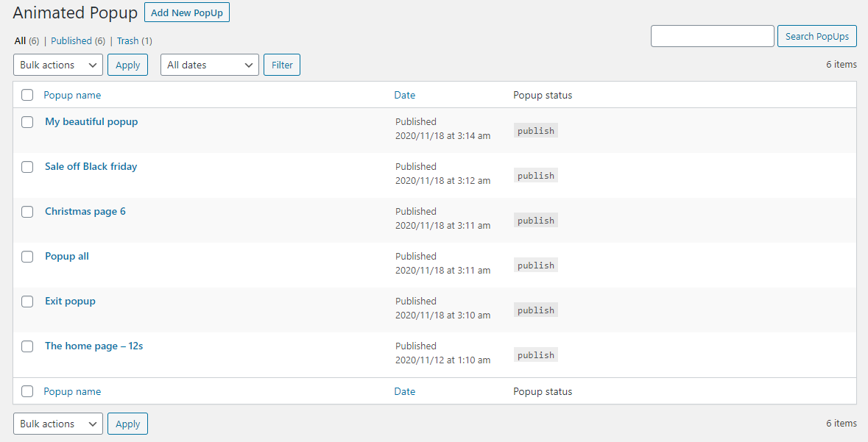Click the date 2020/11/18 at 3:12 am
Viewport: 868px width, 442px height.
pyautogui.click(x=443, y=180)
